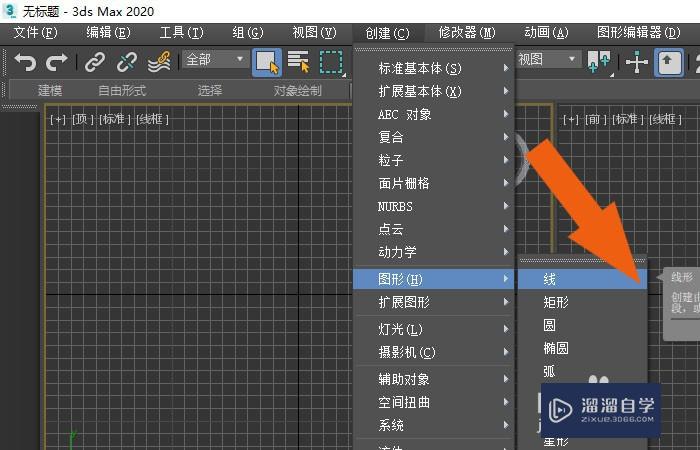Expand the 复合 submenu
The width and height of the screenshot is (700, 450).
433,137
